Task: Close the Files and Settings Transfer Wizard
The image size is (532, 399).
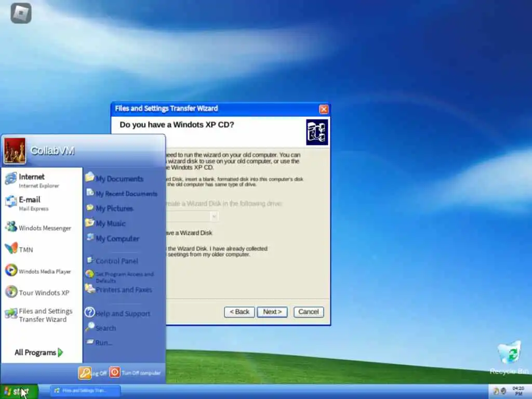Action: click(x=323, y=109)
